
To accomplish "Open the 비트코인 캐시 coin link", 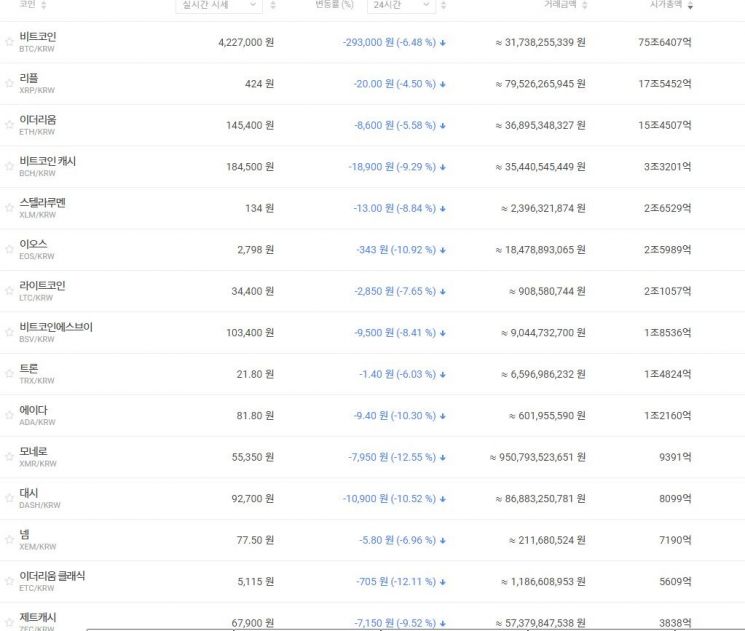I will pyautogui.click(x=48, y=161).
